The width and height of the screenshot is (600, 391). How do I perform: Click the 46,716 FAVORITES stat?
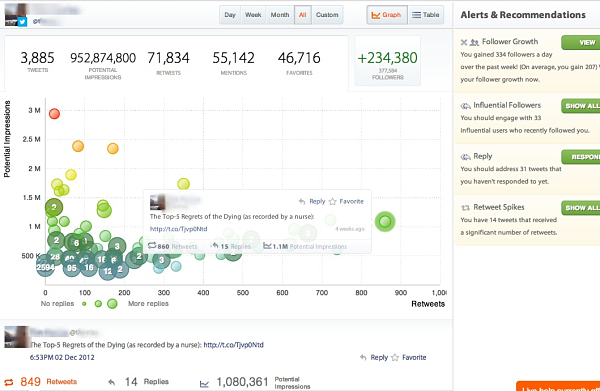(x=299, y=63)
